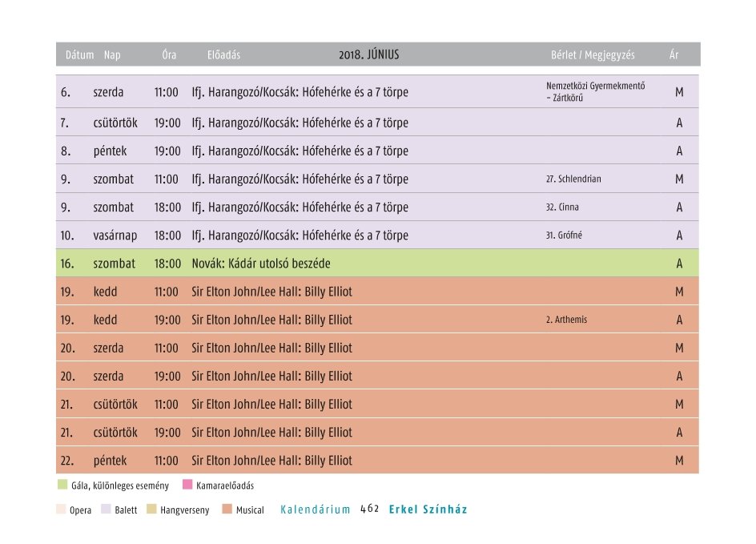Viewport: 756px width, 544px height.
Task: Select the 2018. JÚNIUS month title
Action: point(368,55)
